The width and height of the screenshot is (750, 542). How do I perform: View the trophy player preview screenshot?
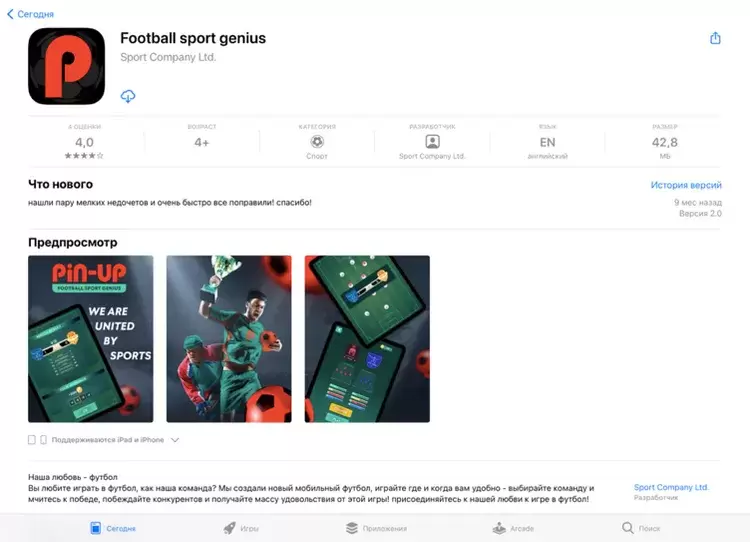coord(229,339)
